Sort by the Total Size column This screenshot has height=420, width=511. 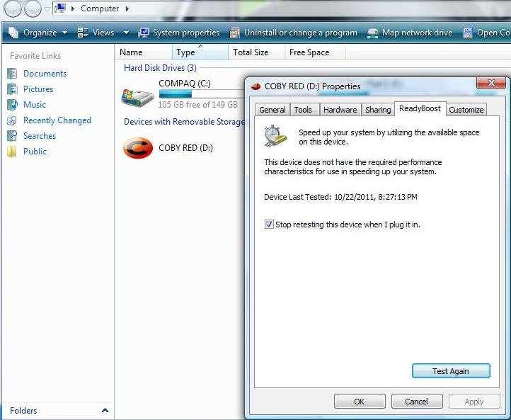tap(256, 52)
